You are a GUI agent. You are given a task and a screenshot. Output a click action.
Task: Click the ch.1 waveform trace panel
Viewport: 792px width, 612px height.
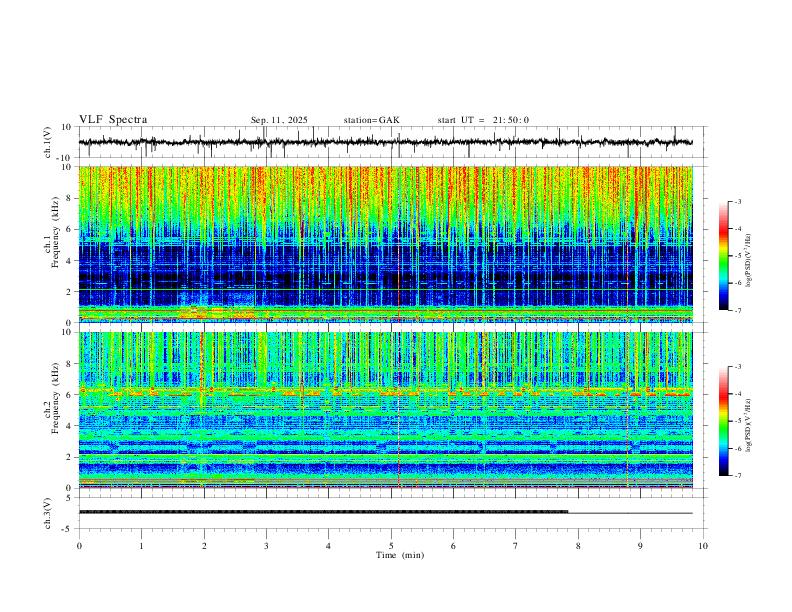point(392,142)
